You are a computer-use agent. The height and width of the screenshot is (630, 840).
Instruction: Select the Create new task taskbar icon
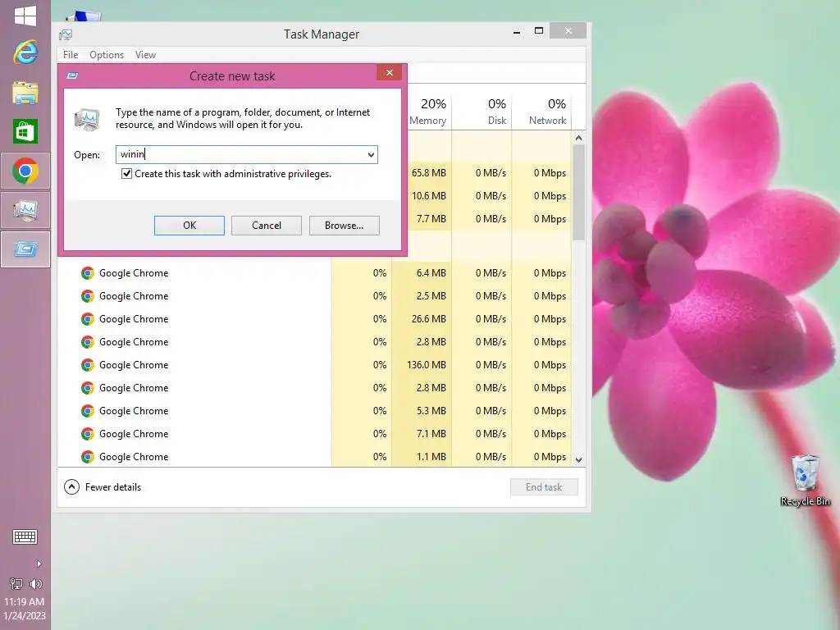tap(25, 249)
